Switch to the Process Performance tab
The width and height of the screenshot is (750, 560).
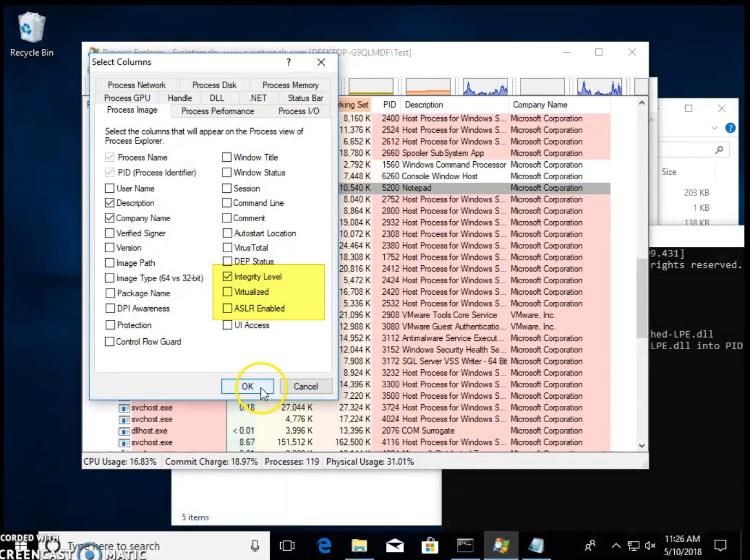coord(217,111)
